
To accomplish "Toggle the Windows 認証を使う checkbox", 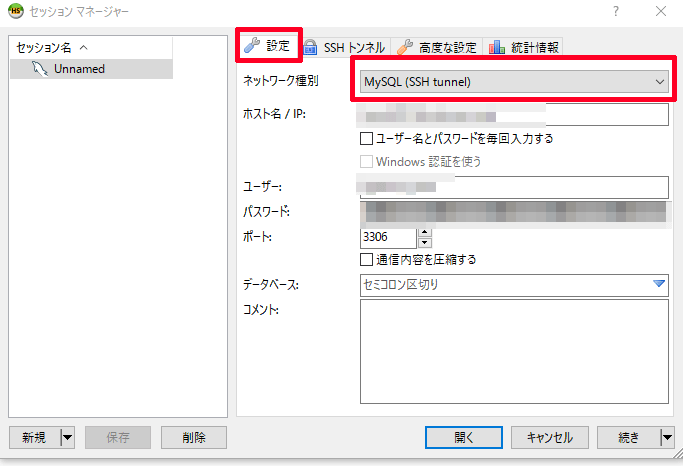I will point(366,162).
